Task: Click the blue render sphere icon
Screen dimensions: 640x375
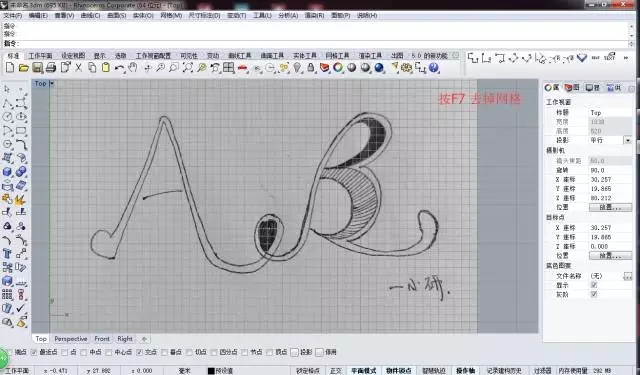Action: 379,68
